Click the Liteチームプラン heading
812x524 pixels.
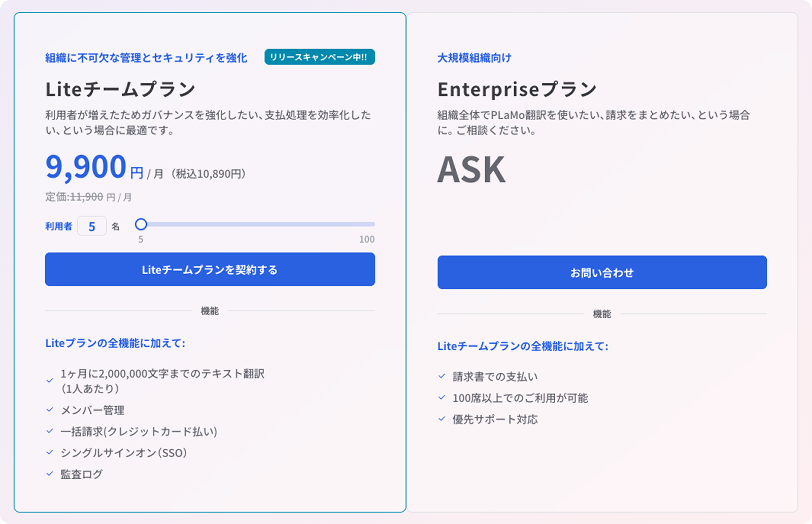(120, 89)
